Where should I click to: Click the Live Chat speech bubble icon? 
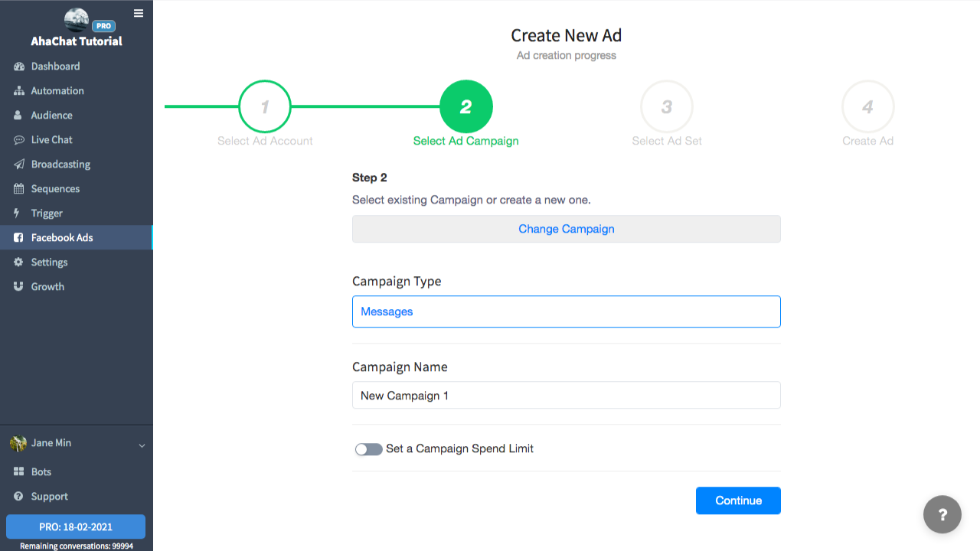coord(19,140)
